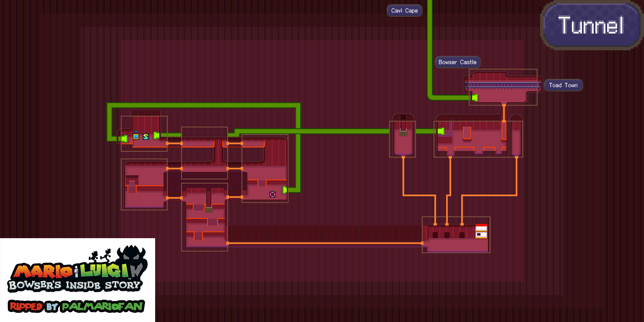Click the green pipe exit right of the S block
The width and height of the screenshot is (644, 322).
click(156, 135)
